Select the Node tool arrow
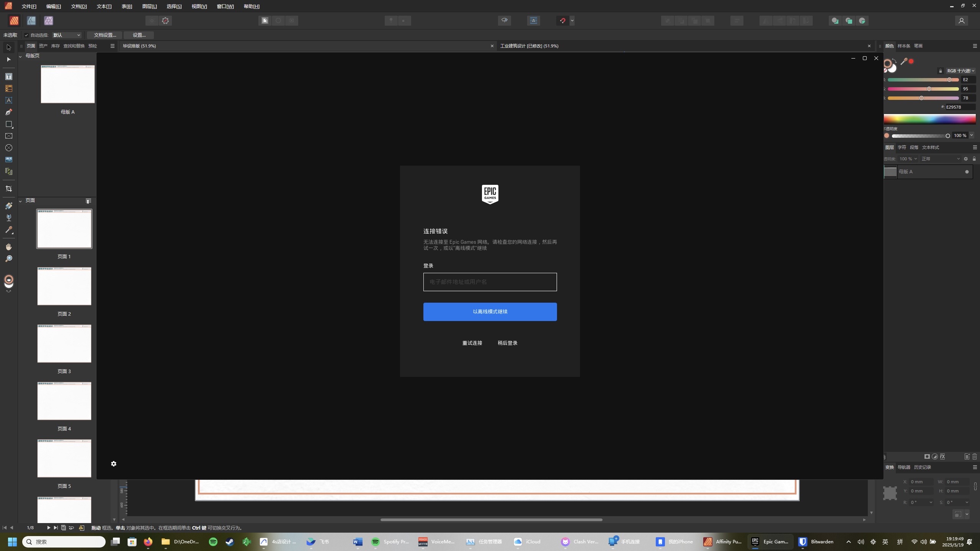The height and width of the screenshot is (551, 980). pos(9,59)
